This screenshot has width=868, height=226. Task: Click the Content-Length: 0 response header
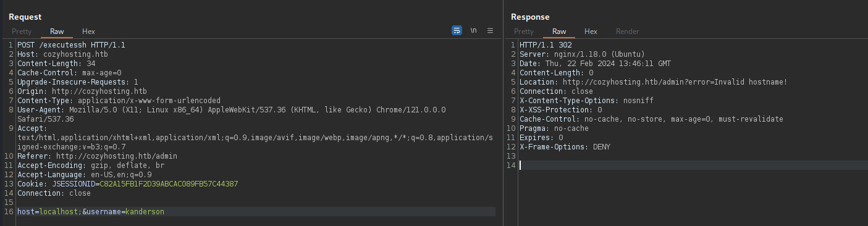[556, 73]
